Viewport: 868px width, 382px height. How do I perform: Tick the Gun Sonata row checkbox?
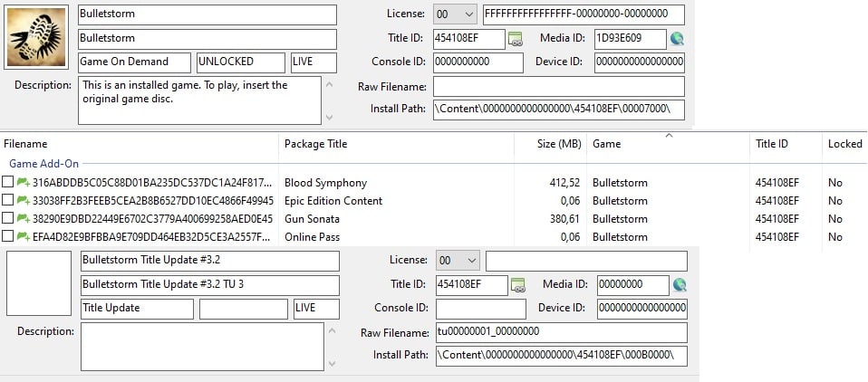(x=8, y=218)
